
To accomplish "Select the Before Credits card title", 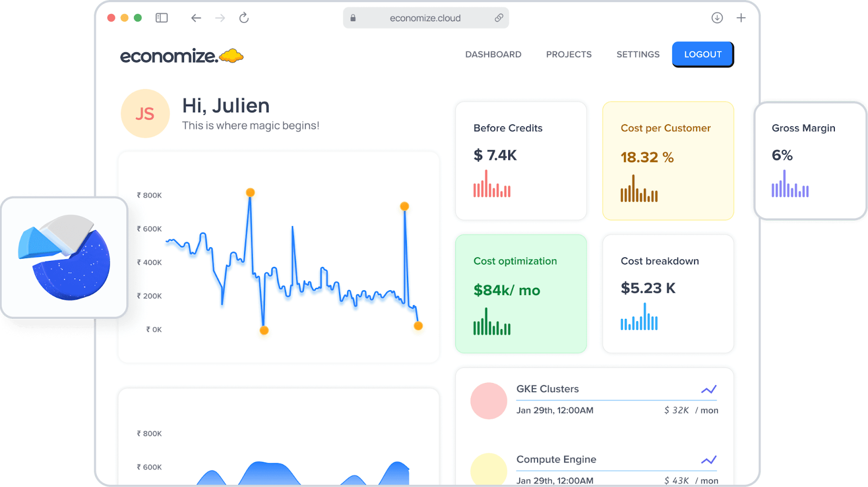I will click(x=508, y=128).
